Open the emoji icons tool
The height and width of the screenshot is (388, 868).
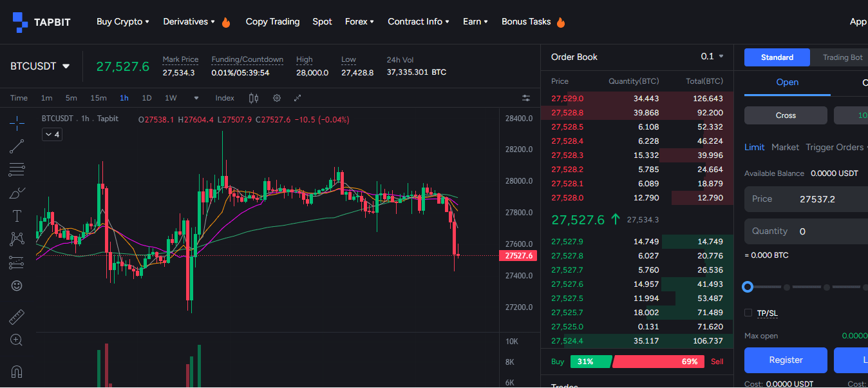coord(17,285)
